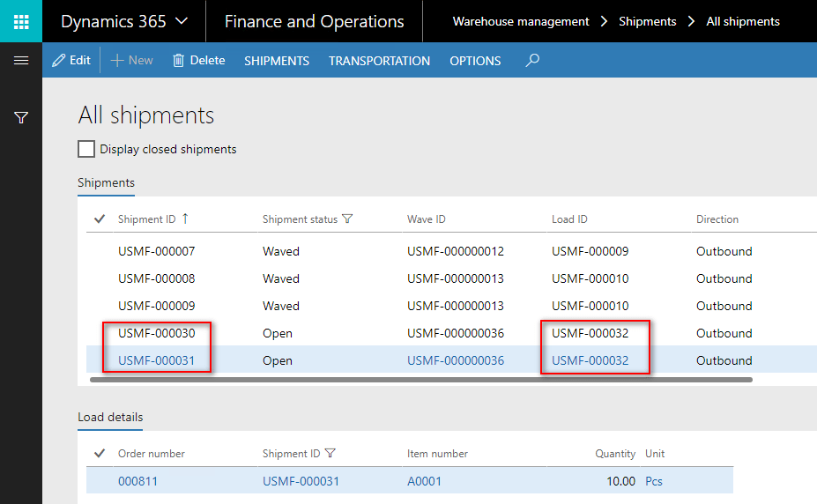Click the Edit pencil button

click(71, 61)
